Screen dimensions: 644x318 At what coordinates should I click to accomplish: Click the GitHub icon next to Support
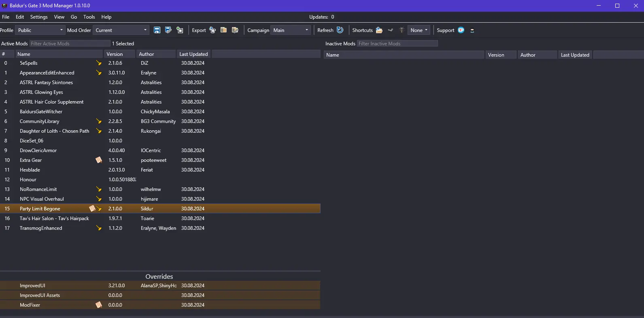click(472, 30)
